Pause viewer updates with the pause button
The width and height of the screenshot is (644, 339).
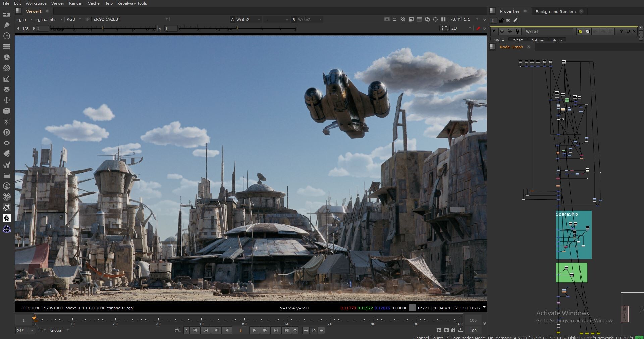(x=443, y=19)
